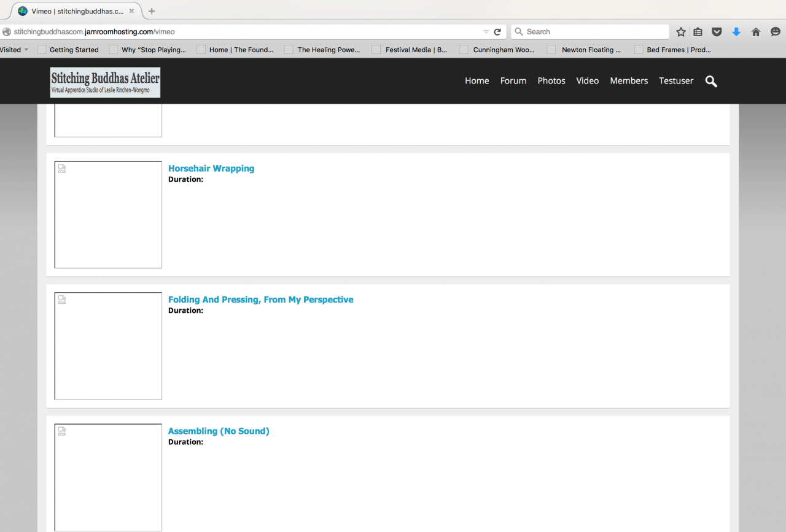Open the Cunningham Woo... bookmark
Screen dimensions: 786x532
tap(497, 50)
